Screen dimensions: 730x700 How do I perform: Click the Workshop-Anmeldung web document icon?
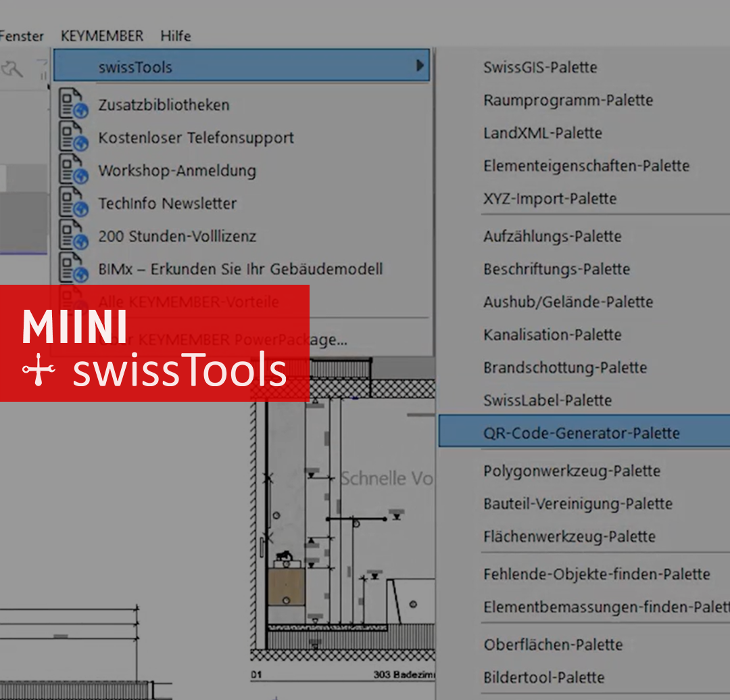(73, 170)
